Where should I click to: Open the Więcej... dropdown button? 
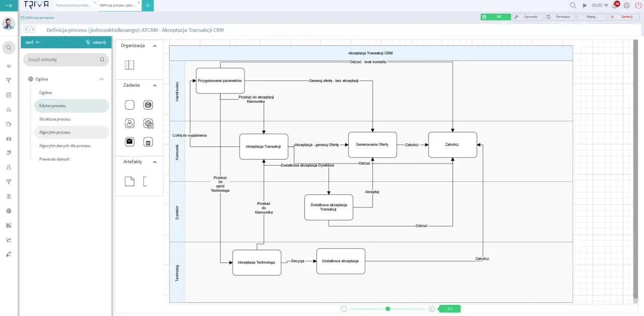[592, 17]
